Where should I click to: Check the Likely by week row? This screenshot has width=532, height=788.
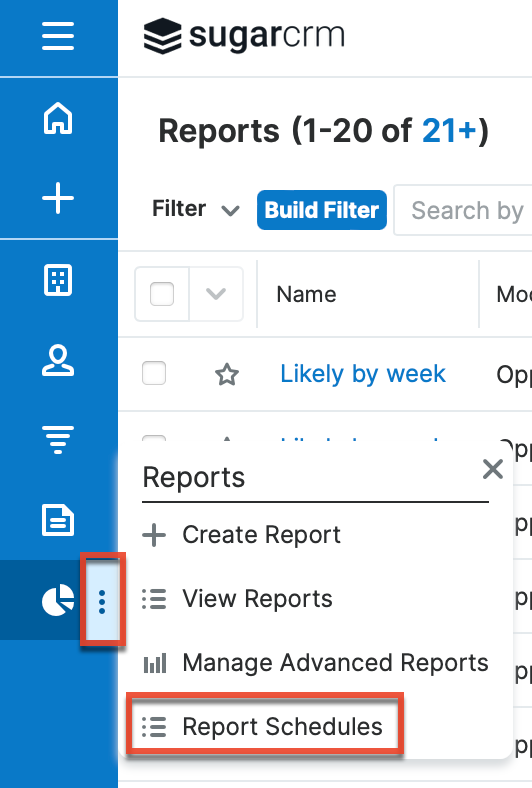[154, 373]
